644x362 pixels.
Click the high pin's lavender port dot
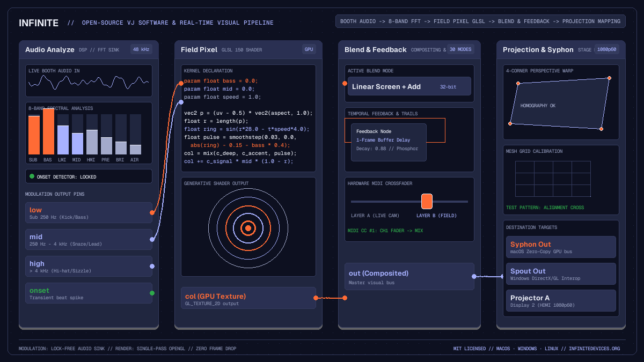tap(152, 266)
